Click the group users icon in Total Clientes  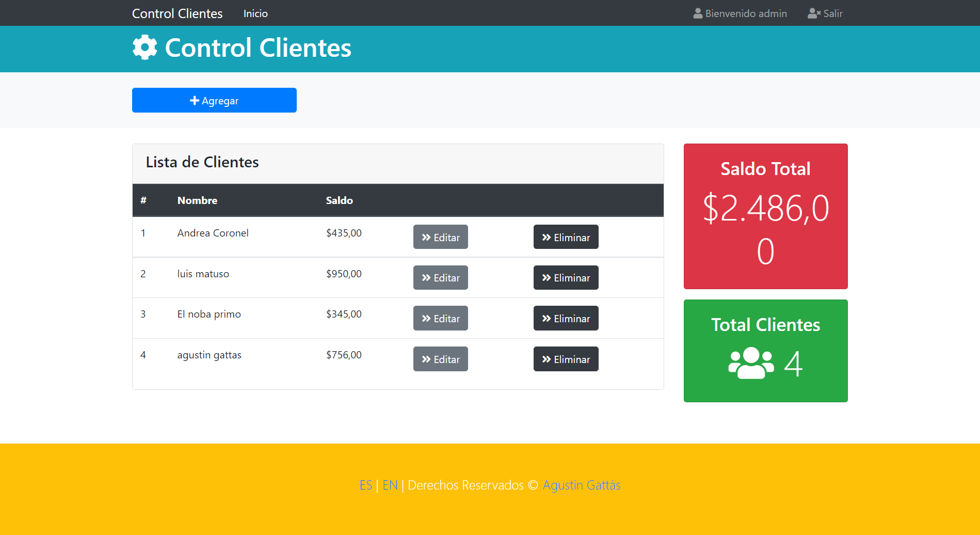click(x=751, y=363)
